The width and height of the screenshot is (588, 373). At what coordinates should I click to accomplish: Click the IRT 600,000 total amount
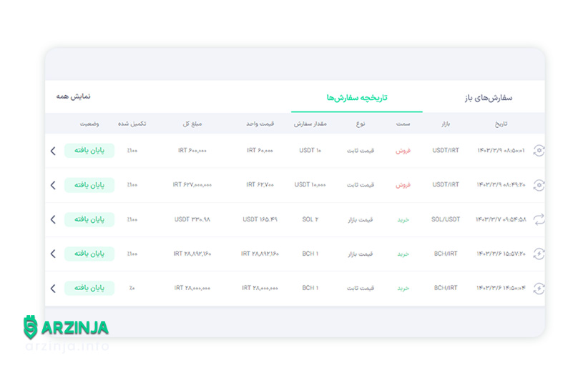click(x=192, y=151)
